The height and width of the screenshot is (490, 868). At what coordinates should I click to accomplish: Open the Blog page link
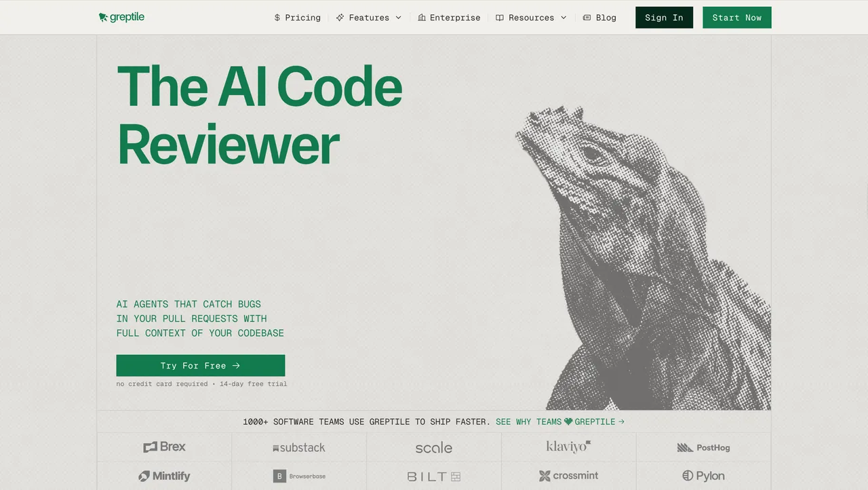599,18
